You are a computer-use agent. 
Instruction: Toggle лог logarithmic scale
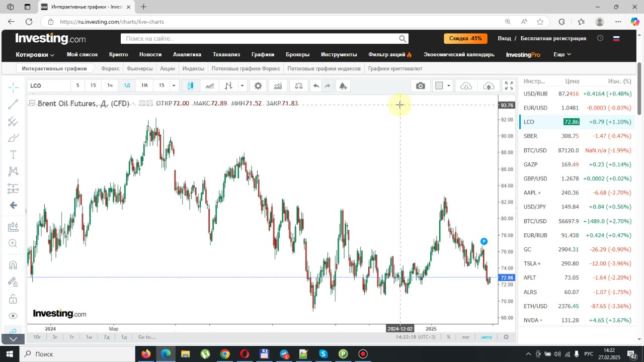tap(466, 337)
